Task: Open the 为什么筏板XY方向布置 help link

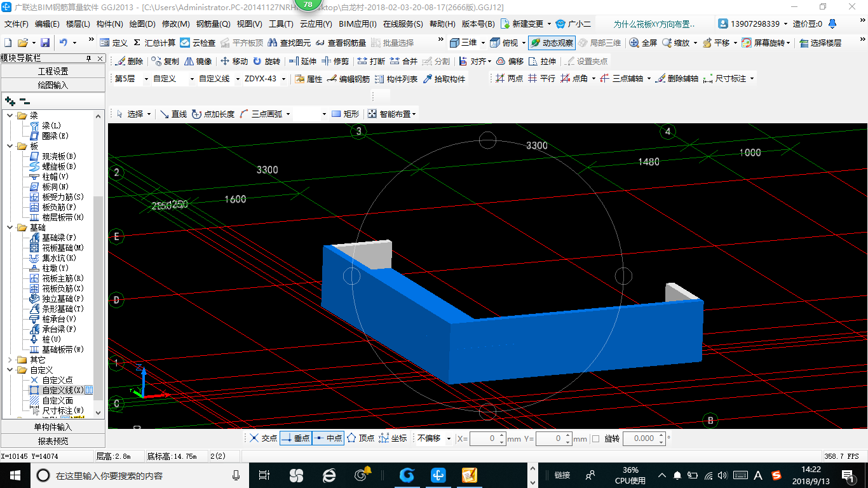Action: click(x=654, y=24)
